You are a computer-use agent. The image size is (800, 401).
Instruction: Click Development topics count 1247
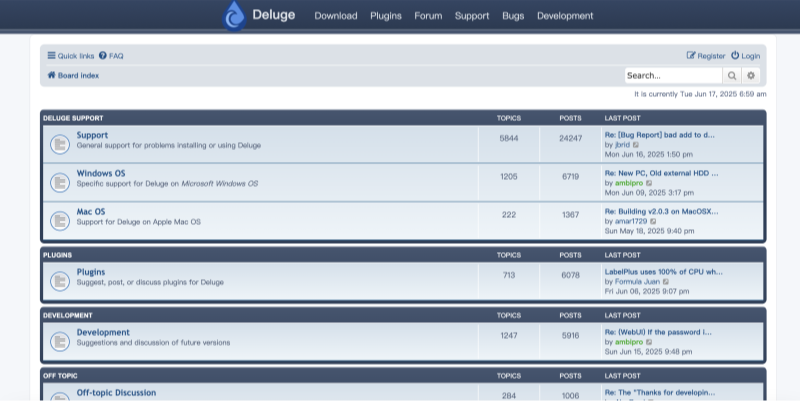[x=509, y=336]
